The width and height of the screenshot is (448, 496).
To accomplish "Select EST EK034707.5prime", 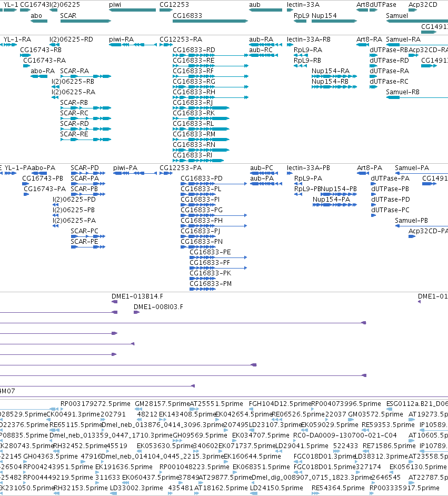I will click(261, 435).
